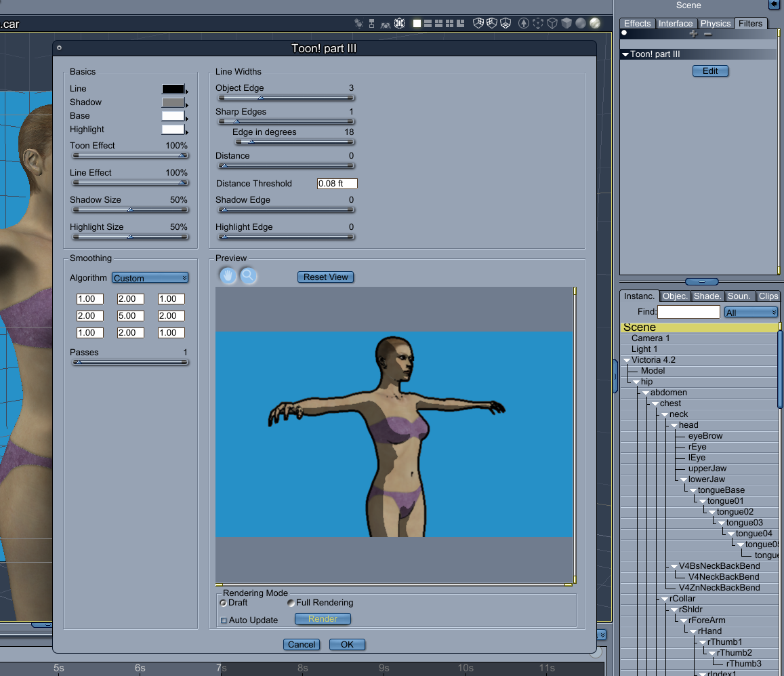Click the L-shaped pane layout icon
784x676 pixels.
point(461,24)
